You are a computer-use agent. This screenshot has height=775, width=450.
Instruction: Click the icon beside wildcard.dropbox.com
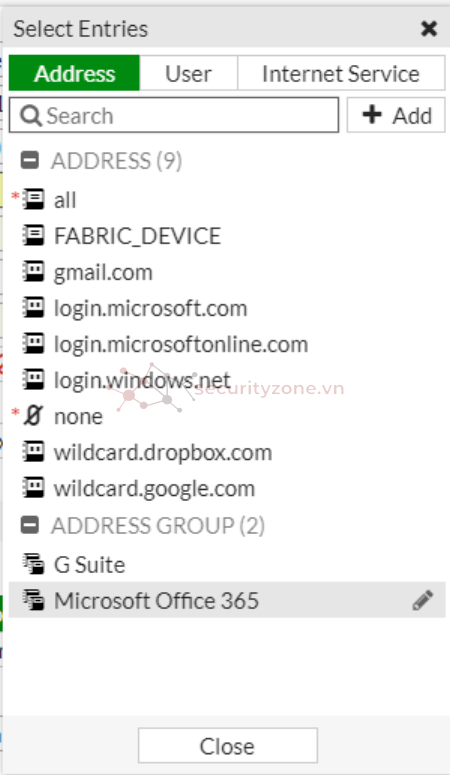[33, 452]
